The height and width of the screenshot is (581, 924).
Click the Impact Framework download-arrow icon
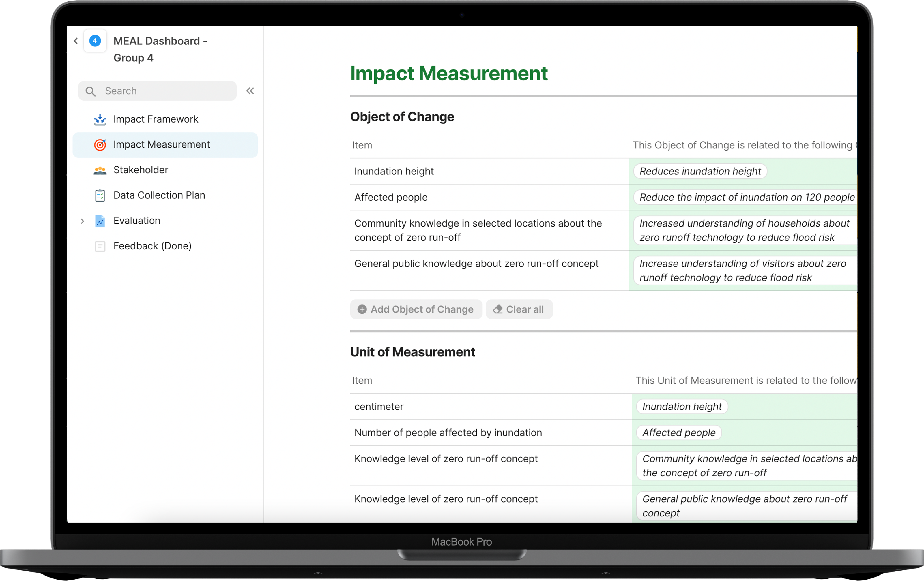[100, 119]
